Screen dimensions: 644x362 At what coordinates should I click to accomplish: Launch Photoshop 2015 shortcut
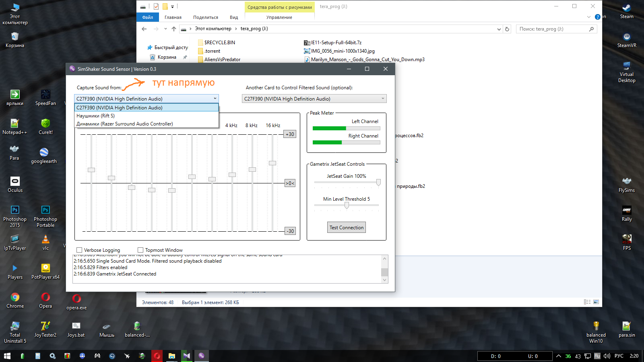tap(15, 216)
